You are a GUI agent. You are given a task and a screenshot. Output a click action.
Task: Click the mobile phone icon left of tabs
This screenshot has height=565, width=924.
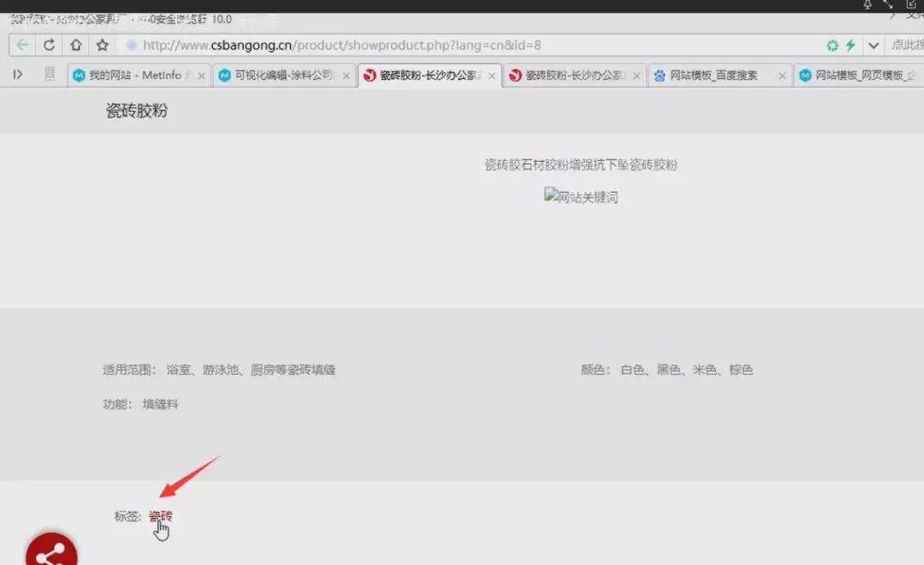pos(50,74)
